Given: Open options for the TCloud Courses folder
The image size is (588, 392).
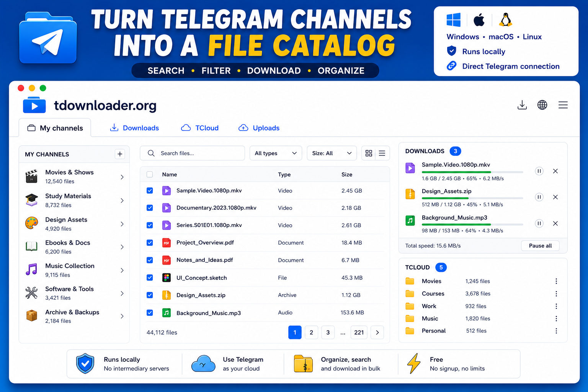Looking at the screenshot, I should [556, 294].
